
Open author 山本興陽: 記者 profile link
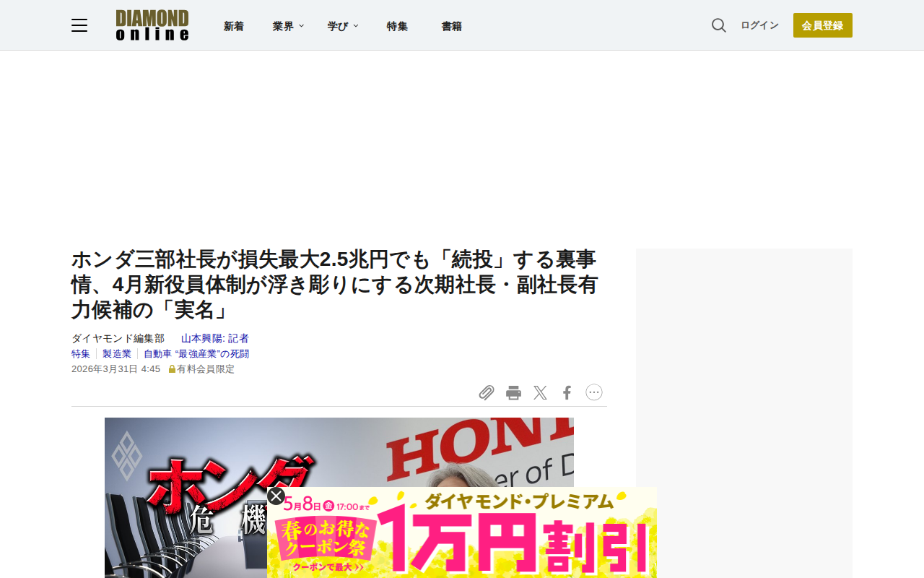click(x=215, y=338)
